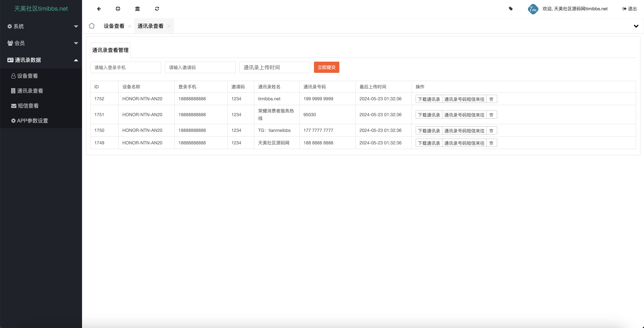Switch to the 设备查看 tab
This screenshot has width=644, height=328.
114,26
